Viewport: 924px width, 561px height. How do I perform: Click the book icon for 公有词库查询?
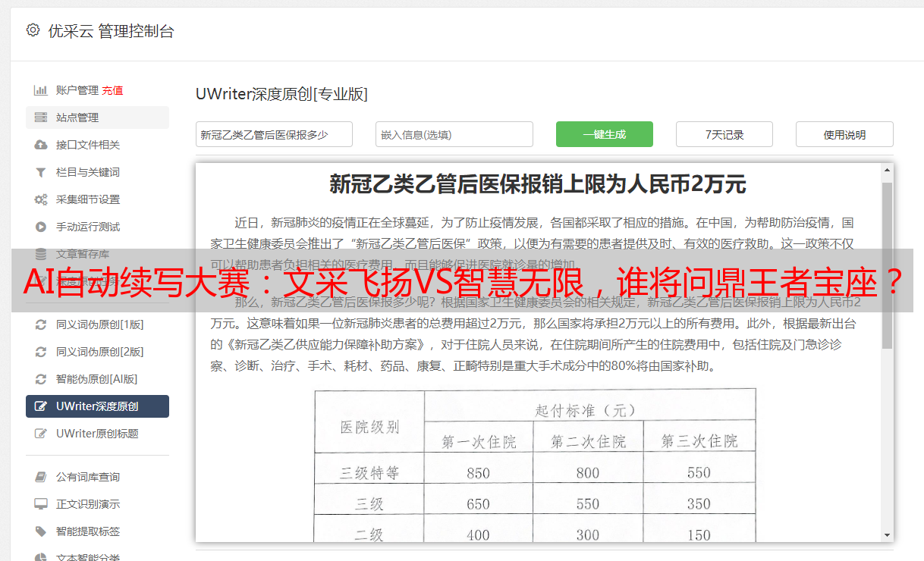41,477
